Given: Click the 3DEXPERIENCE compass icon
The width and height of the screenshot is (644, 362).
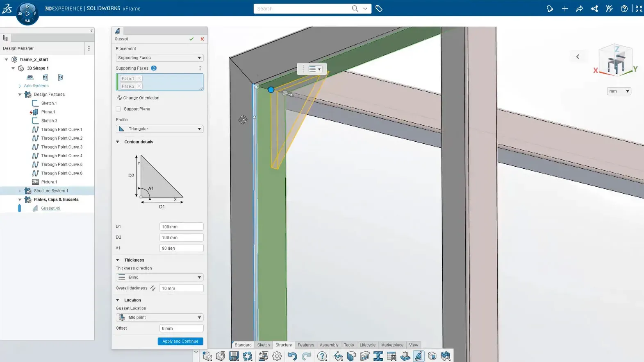Looking at the screenshot, I should tap(27, 14).
